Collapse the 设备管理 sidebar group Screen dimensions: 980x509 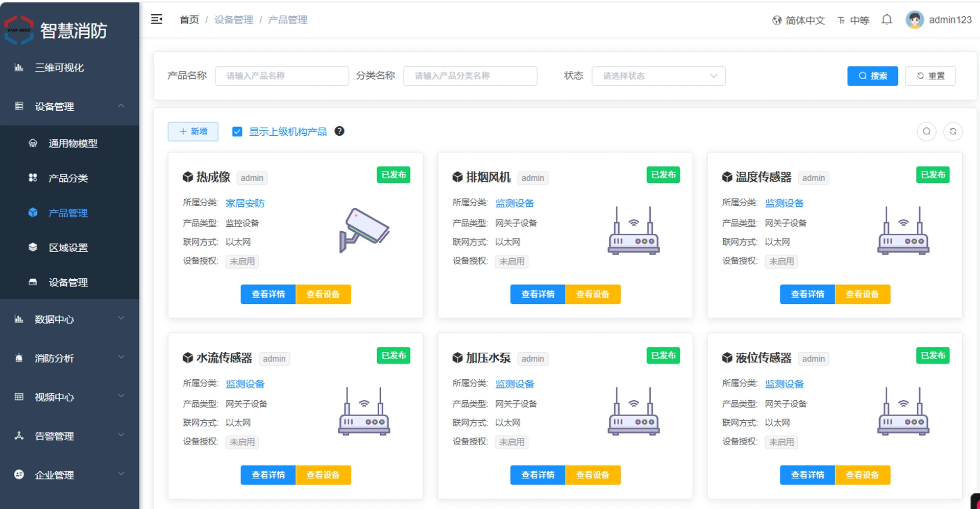(x=69, y=106)
